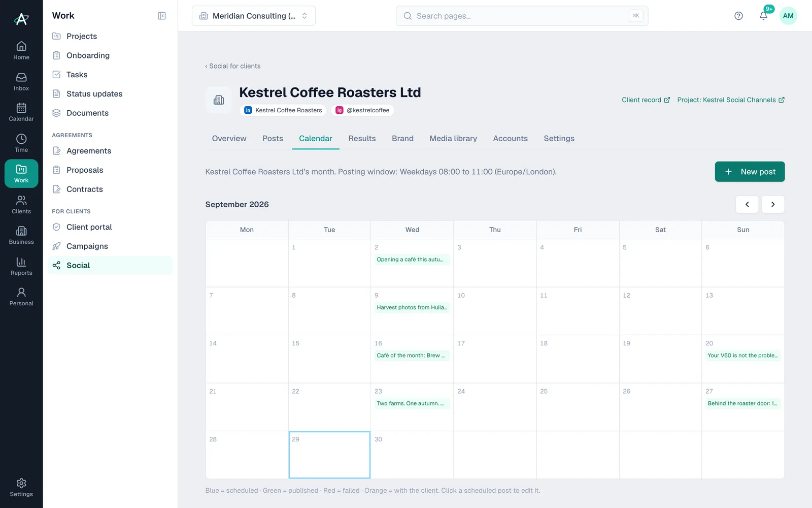
Task: Click the app logo
Action: (x=21, y=19)
